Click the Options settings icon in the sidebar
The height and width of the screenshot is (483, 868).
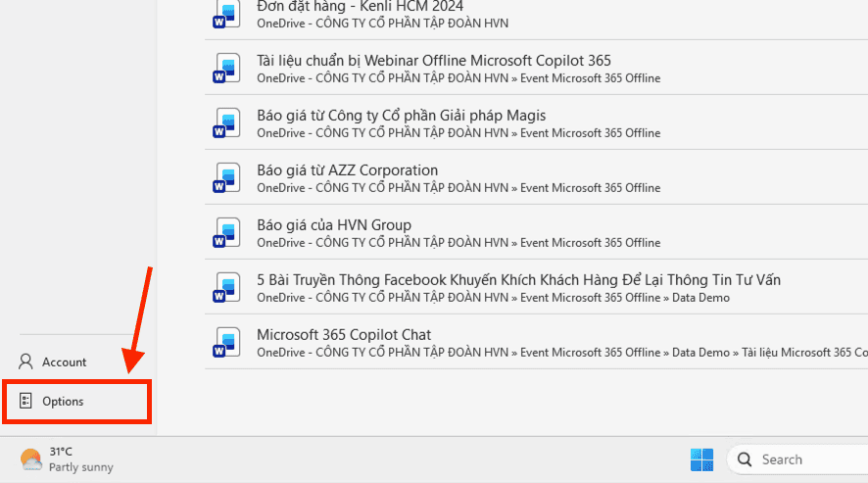point(26,401)
